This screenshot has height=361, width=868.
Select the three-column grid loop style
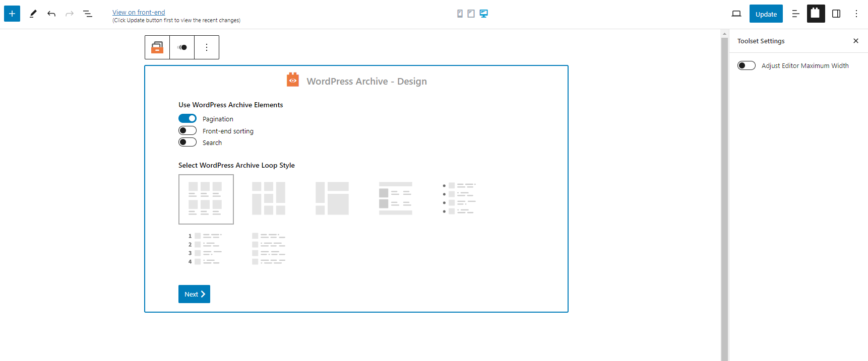click(206, 199)
